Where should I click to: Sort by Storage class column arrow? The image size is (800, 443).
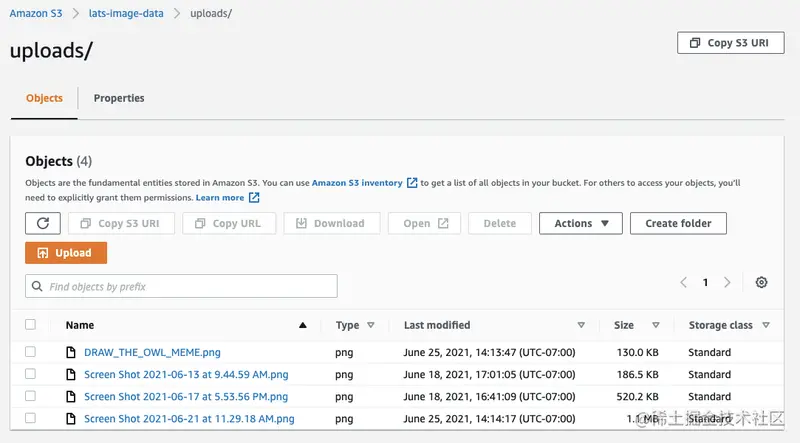click(x=766, y=325)
